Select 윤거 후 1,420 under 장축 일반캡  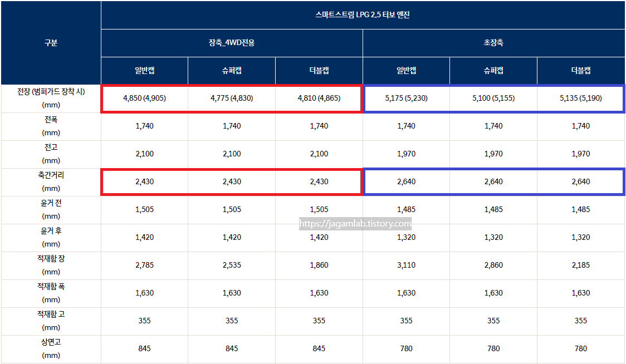coord(144,238)
